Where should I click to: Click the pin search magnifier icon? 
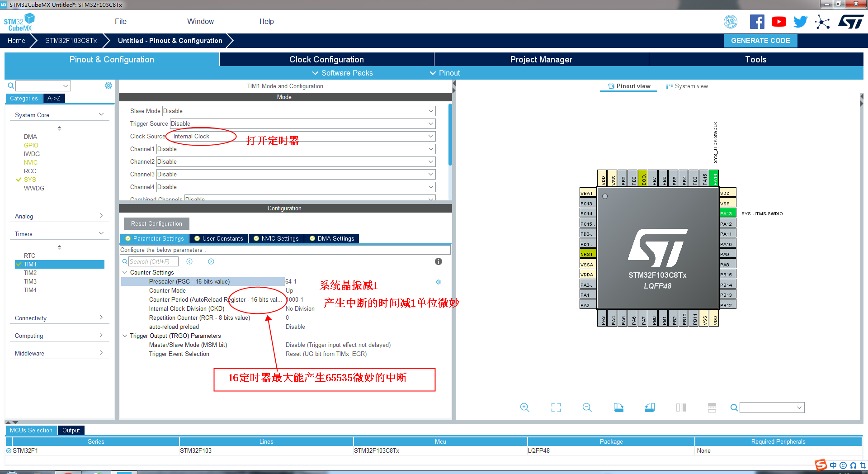[x=734, y=408]
